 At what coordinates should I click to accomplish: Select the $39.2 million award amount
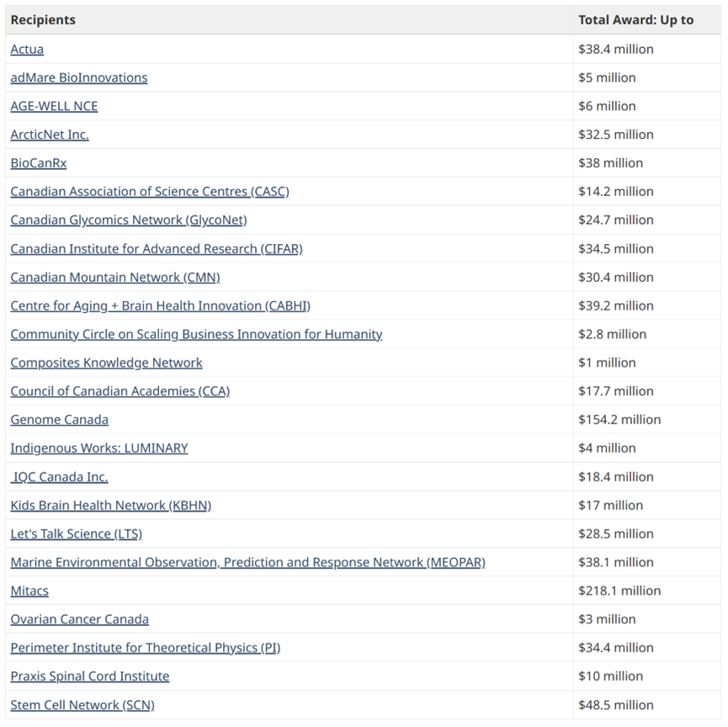[616, 306]
